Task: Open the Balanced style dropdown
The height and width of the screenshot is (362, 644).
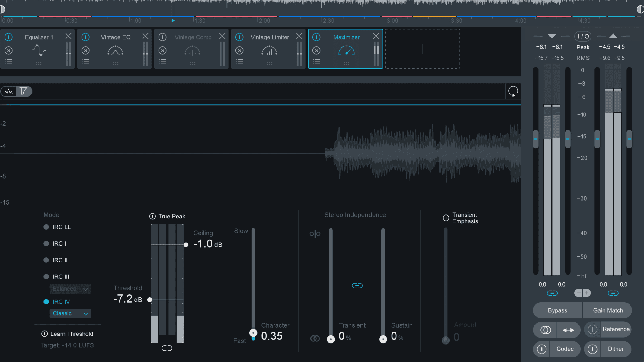Action: point(70,289)
